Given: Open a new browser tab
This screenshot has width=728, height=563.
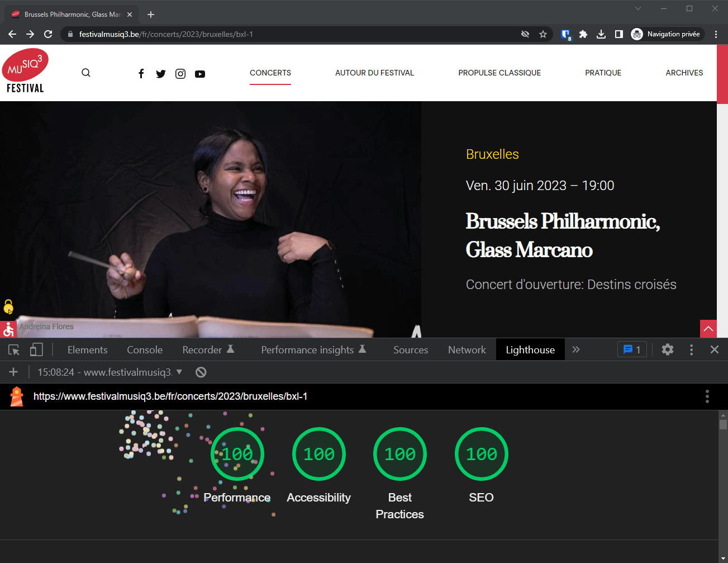Looking at the screenshot, I should pyautogui.click(x=151, y=15).
